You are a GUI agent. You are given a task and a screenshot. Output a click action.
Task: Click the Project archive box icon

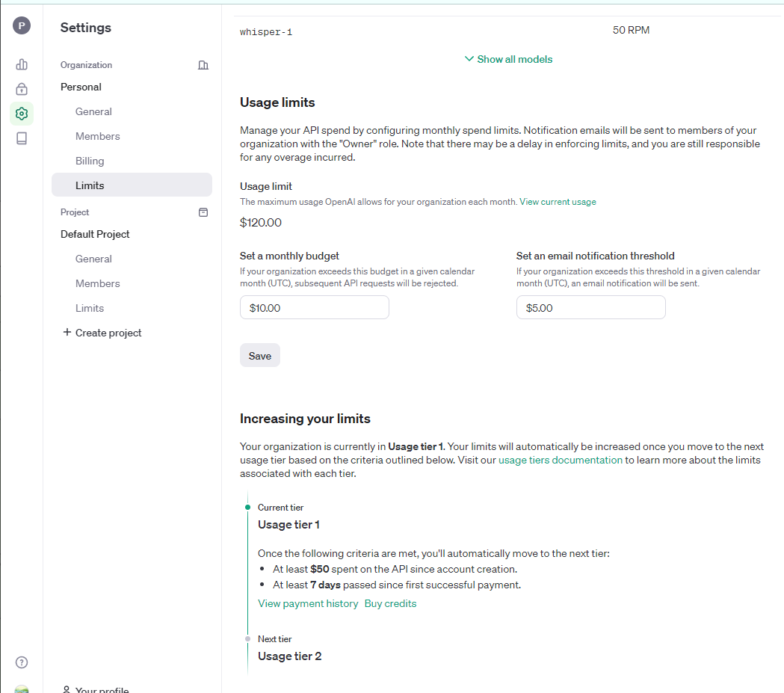[203, 212]
